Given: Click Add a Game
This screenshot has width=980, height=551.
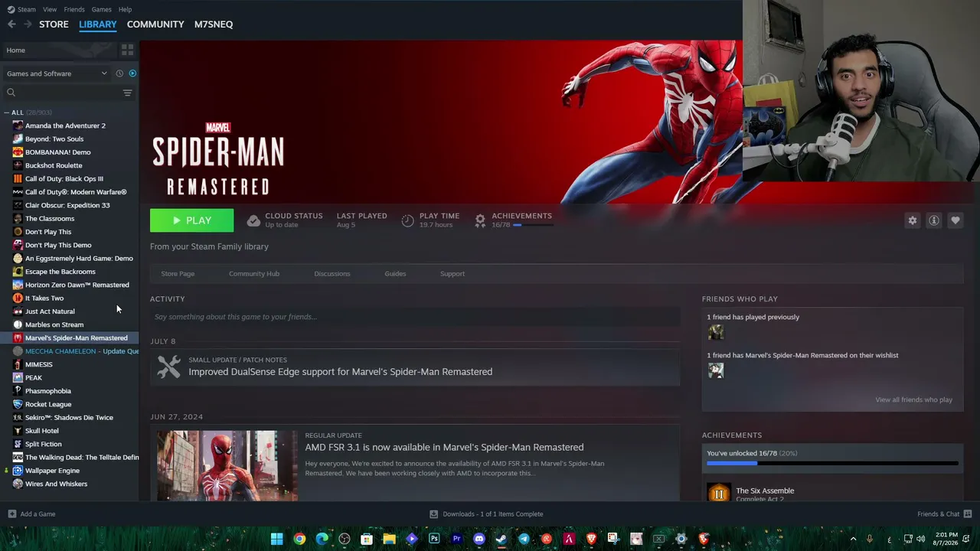Looking at the screenshot, I should tap(31, 514).
